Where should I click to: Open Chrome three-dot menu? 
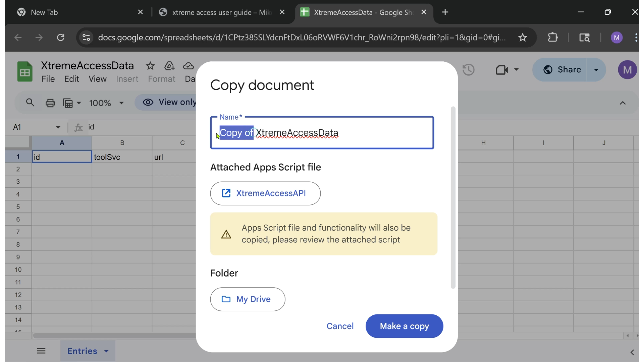pyautogui.click(x=636, y=38)
